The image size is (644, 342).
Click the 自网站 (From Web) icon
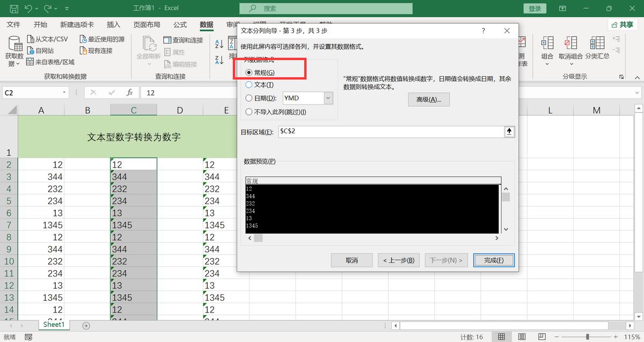(31, 50)
